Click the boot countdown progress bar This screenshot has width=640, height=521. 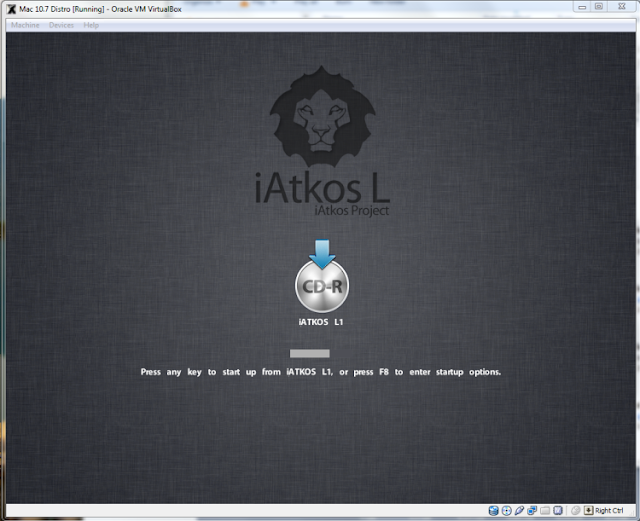[x=309, y=354]
